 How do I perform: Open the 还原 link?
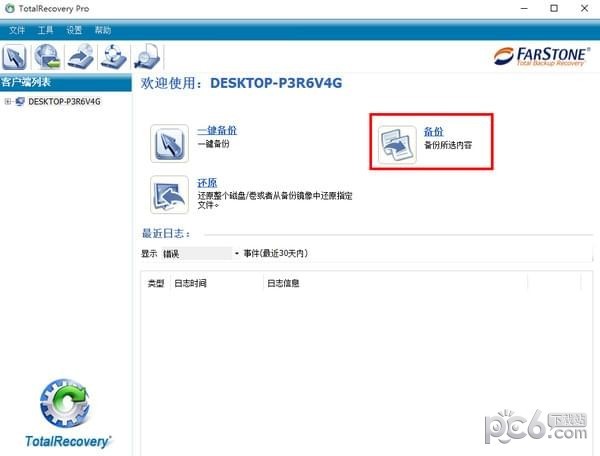[207, 183]
